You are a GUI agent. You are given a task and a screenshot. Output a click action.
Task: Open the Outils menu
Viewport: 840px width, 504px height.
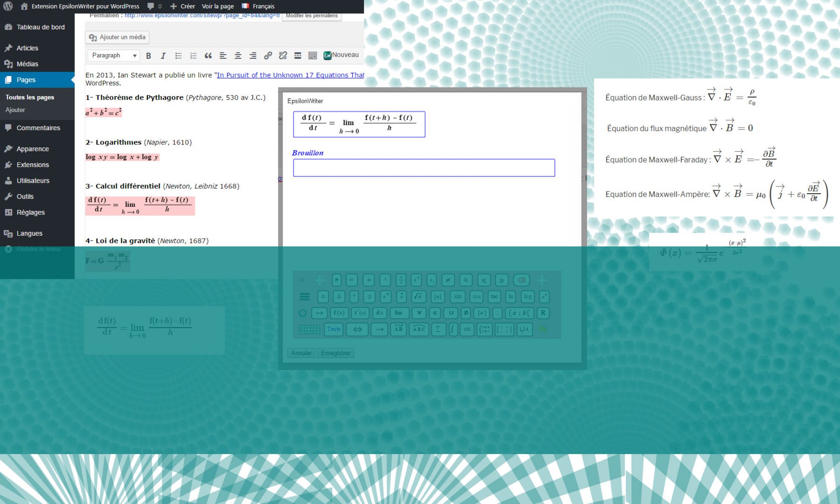coord(37,197)
